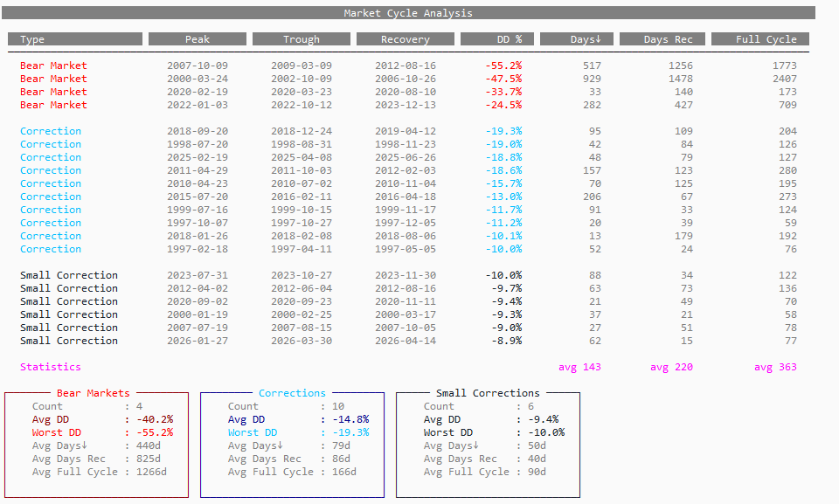Sort by the Full Cycle column header
The height and width of the screenshot is (504, 839).
(759, 39)
